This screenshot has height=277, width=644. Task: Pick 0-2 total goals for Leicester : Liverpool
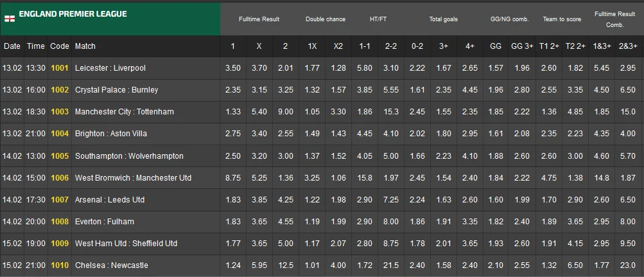417,68
